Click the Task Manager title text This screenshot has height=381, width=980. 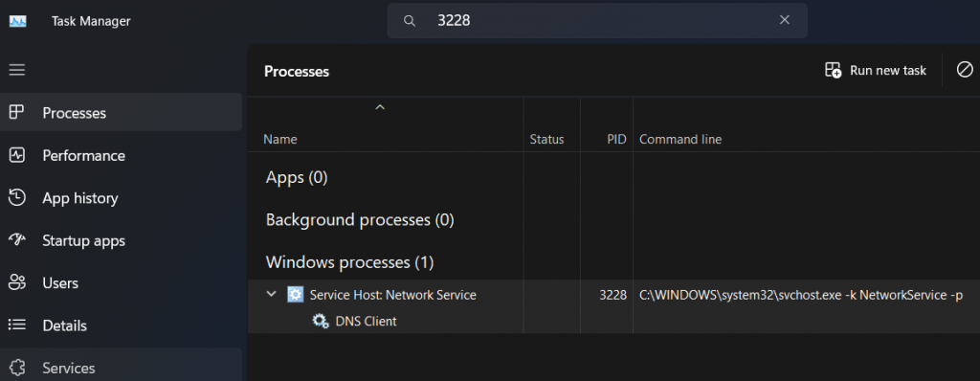coord(91,21)
